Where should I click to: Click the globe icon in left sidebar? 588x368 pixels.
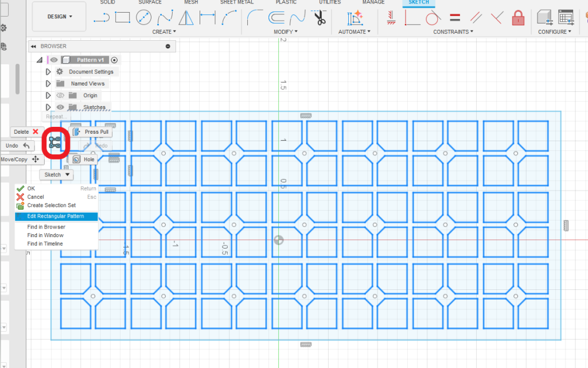click(x=3, y=47)
